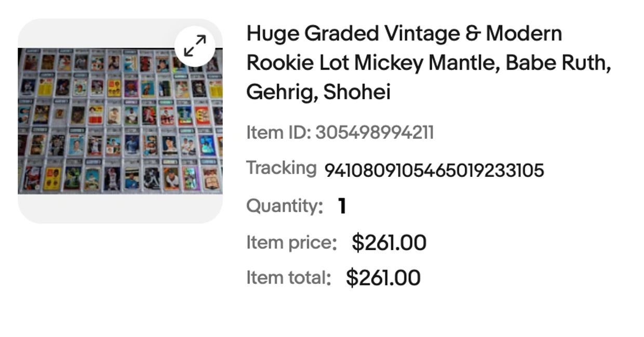Click the gray frame area below the card photo
The width and height of the screenshot is (644, 337).
(x=120, y=209)
